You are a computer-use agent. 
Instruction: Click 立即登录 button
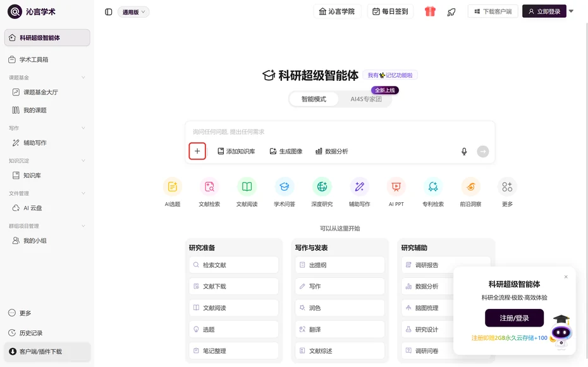(x=544, y=11)
